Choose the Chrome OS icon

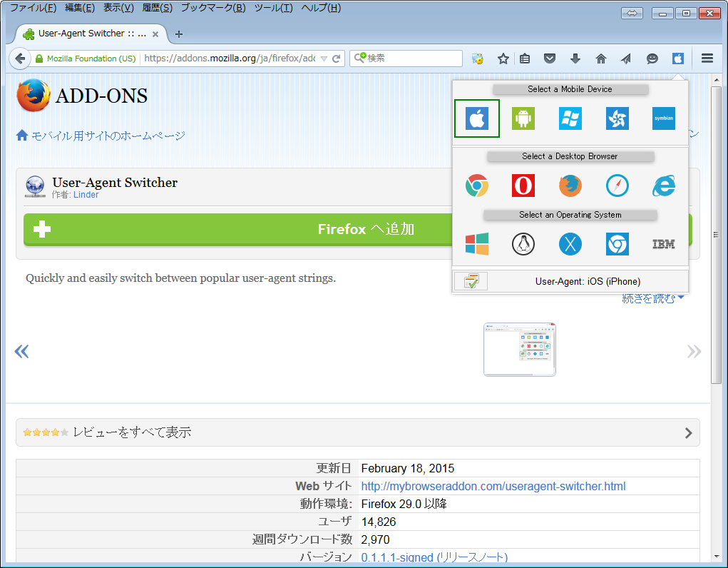click(617, 244)
